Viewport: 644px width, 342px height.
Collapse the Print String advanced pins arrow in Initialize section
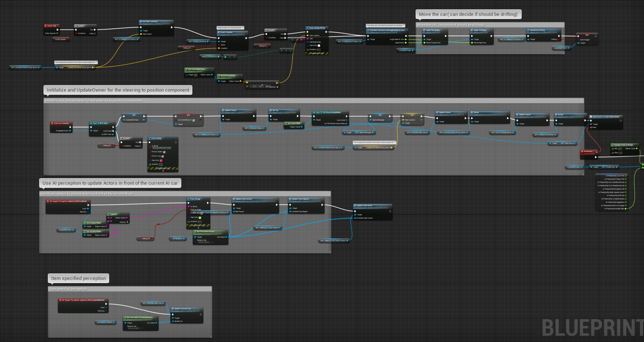[163, 171]
